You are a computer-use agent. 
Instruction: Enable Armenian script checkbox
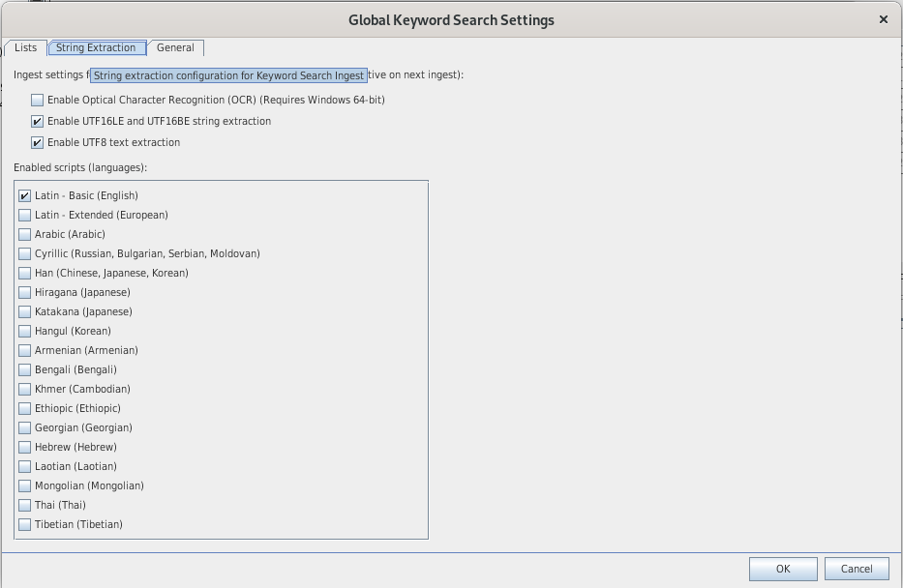click(25, 350)
